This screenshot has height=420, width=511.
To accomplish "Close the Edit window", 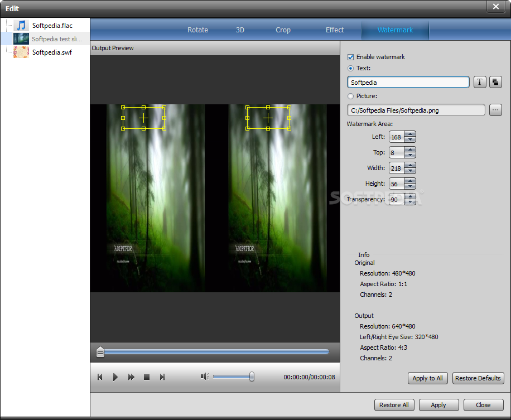I will [496, 7].
